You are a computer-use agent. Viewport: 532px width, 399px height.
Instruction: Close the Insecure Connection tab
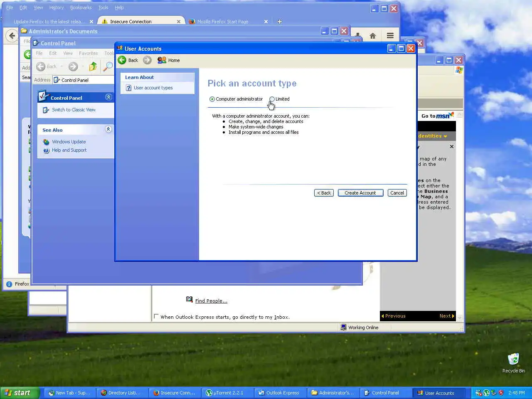pyautogui.click(x=179, y=22)
